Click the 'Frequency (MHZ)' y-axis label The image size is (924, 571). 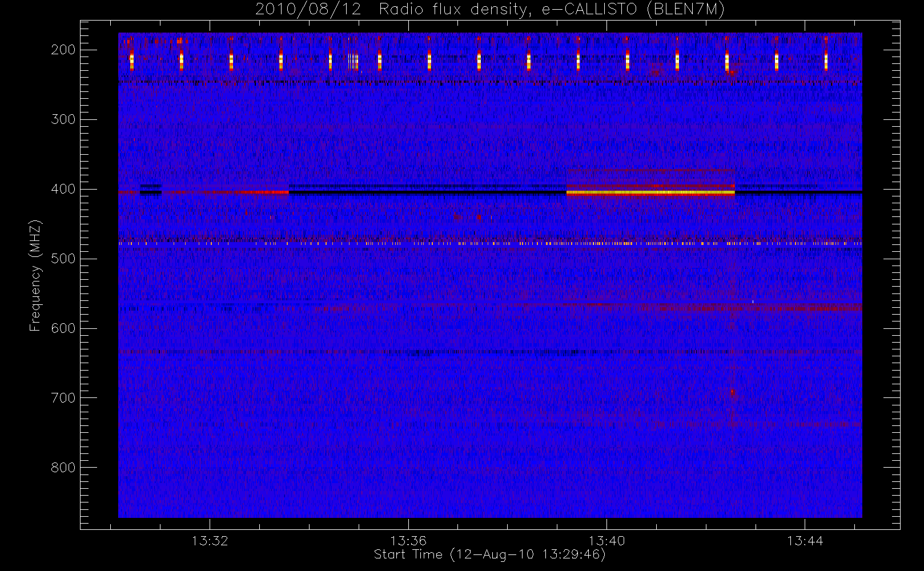coord(35,275)
